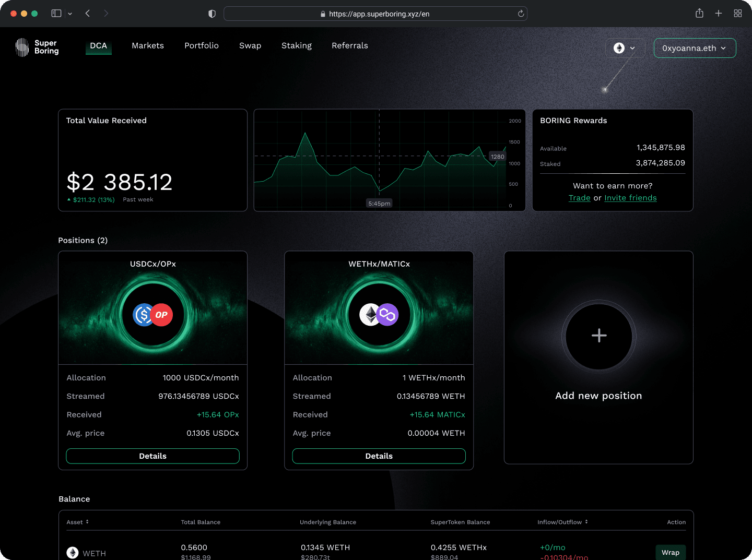Click the privacy shield icon
752x560 pixels.
pyautogui.click(x=212, y=14)
